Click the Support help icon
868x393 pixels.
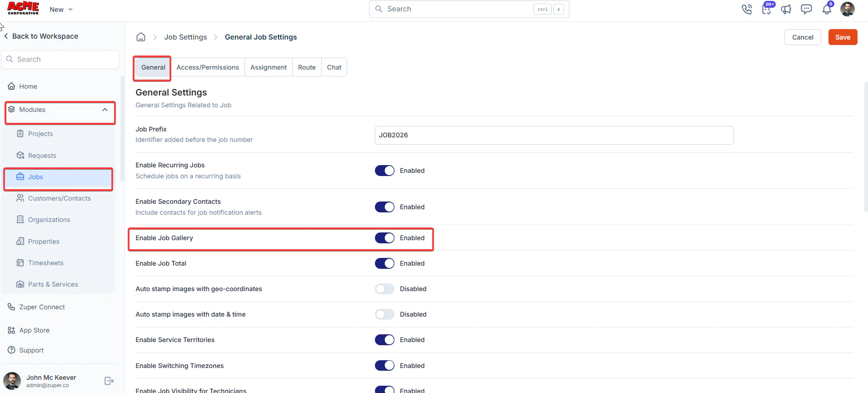[11, 350]
